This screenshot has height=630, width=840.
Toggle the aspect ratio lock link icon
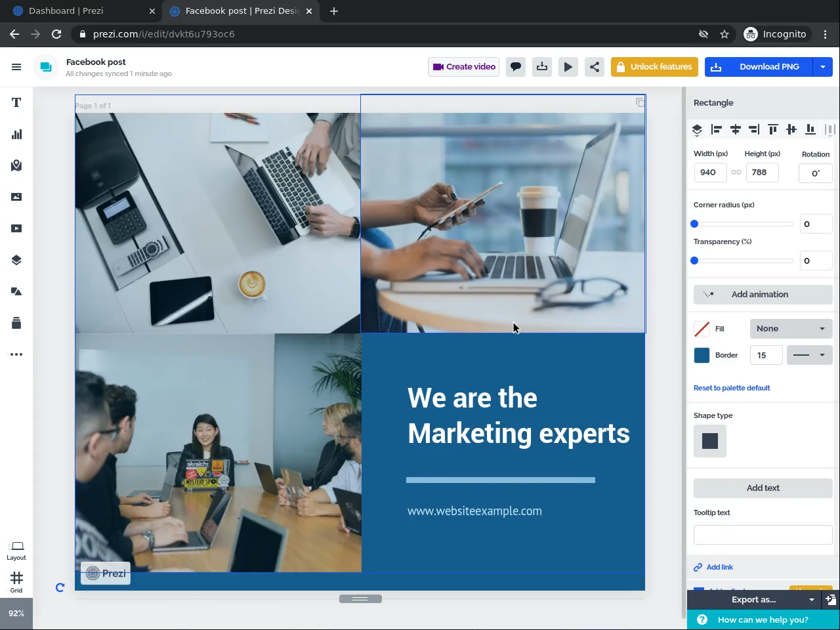[x=736, y=173]
